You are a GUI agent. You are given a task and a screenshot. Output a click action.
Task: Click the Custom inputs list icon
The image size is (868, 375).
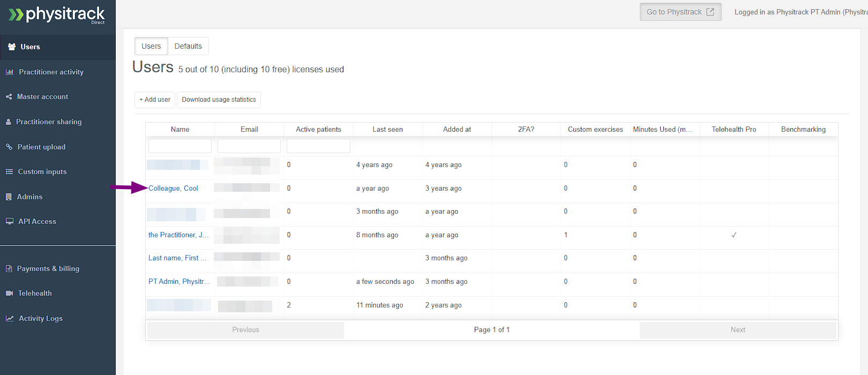(9, 172)
